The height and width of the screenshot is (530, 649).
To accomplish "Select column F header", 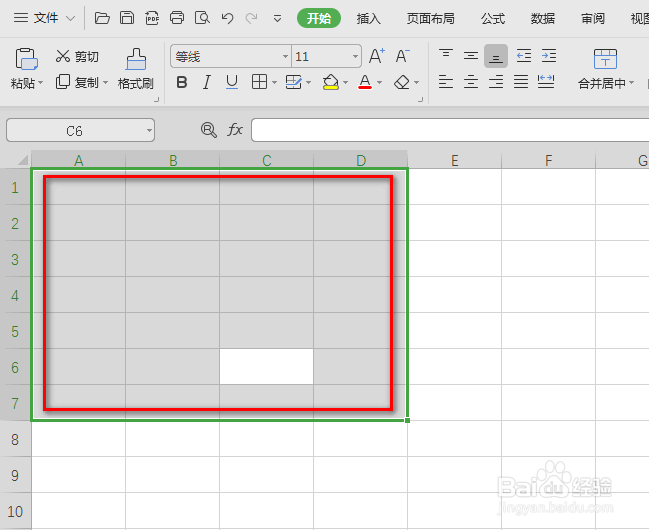I will click(x=548, y=160).
